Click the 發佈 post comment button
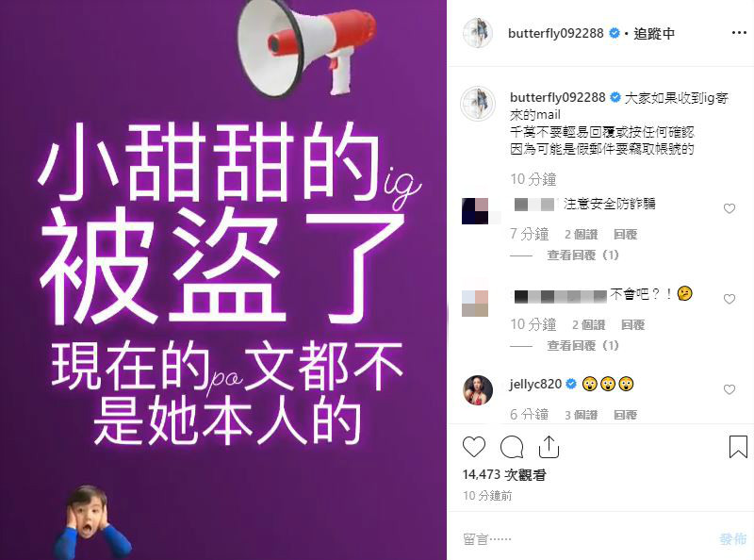The height and width of the screenshot is (560, 754). pyautogui.click(x=733, y=539)
